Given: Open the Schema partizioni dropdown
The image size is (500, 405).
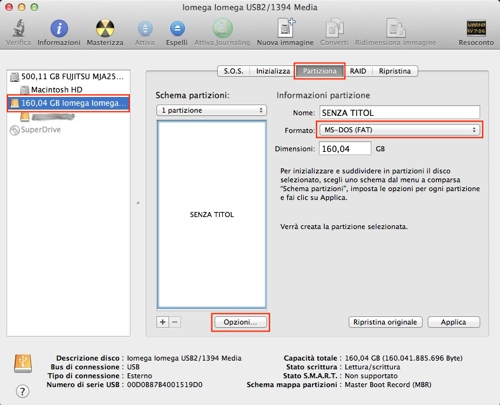Looking at the screenshot, I should [x=211, y=110].
